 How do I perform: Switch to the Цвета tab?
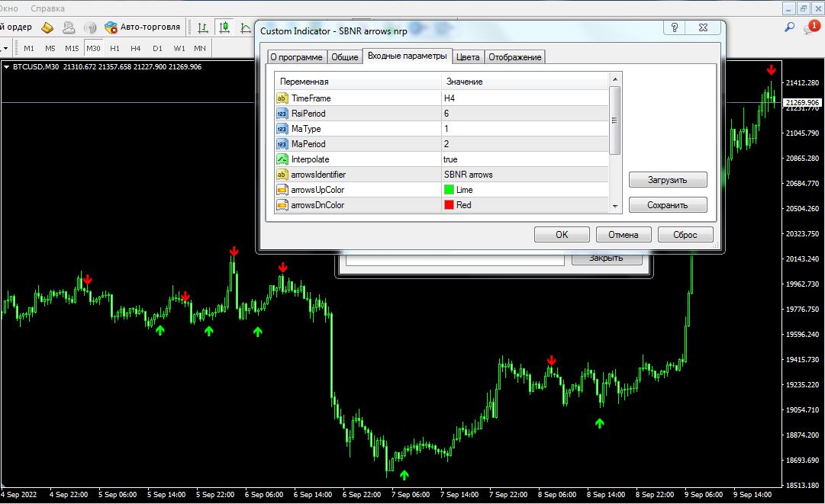468,57
